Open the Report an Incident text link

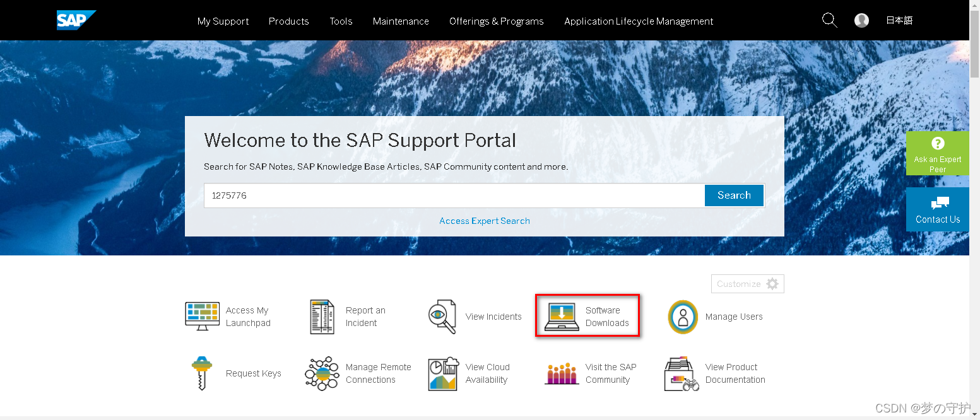pyautogui.click(x=365, y=317)
